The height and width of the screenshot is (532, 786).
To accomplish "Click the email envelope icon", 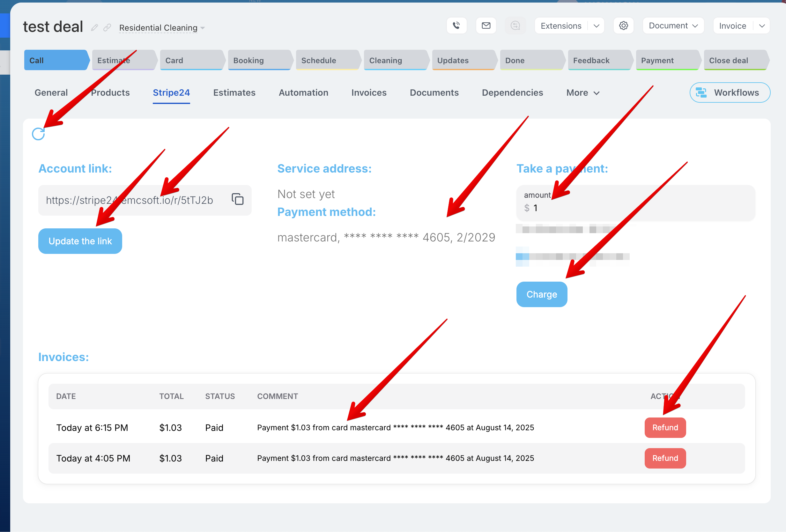I will tap(486, 26).
